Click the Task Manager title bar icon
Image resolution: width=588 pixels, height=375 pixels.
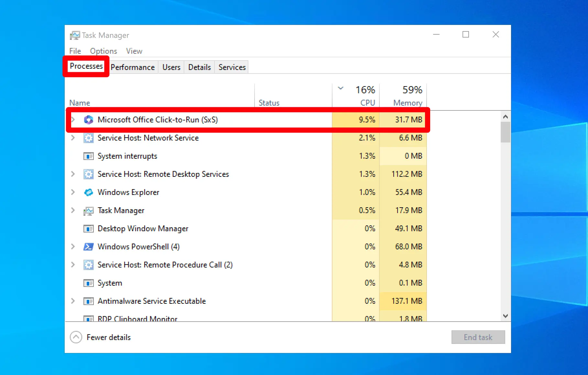(75, 35)
